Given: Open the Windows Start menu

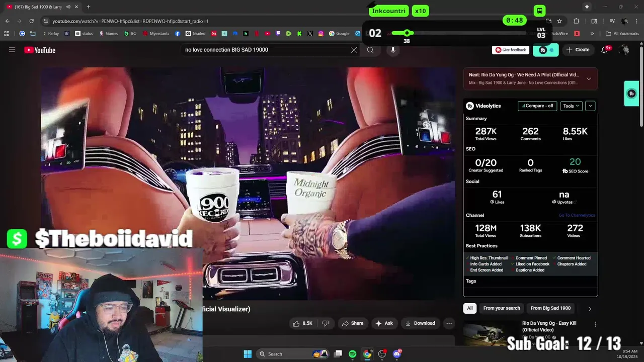Looking at the screenshot, I should pyautogui.click(x=248, y=354).
